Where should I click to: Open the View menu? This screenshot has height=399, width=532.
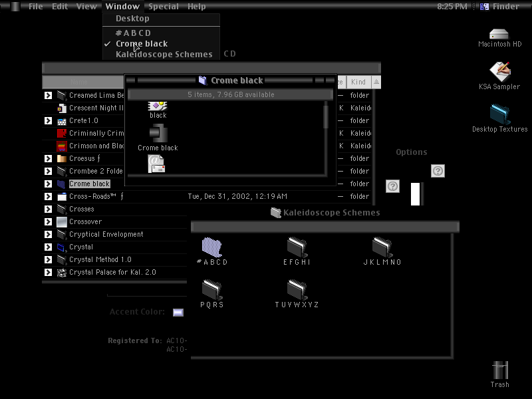(x=86, y=7)
